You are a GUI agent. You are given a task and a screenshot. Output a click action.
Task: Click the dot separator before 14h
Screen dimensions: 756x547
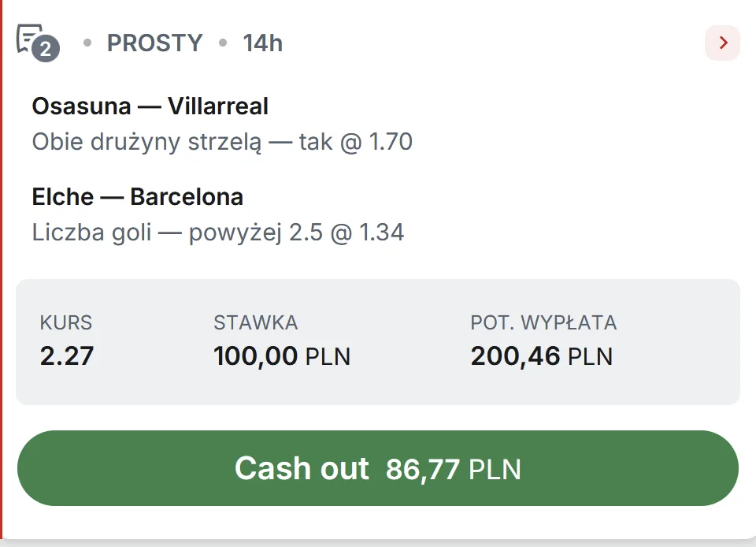pos(223,43)
